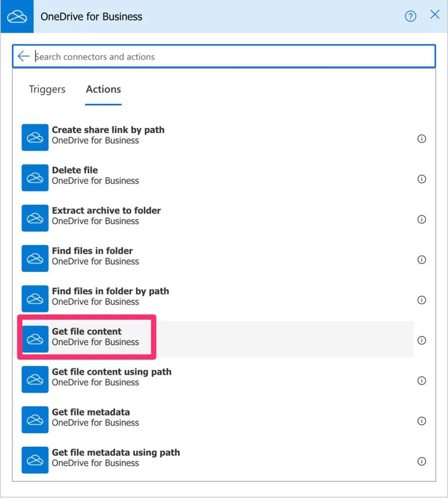Show info for Create share link by path
Viewport: 448px width, 499px height.
coord(422,139)
